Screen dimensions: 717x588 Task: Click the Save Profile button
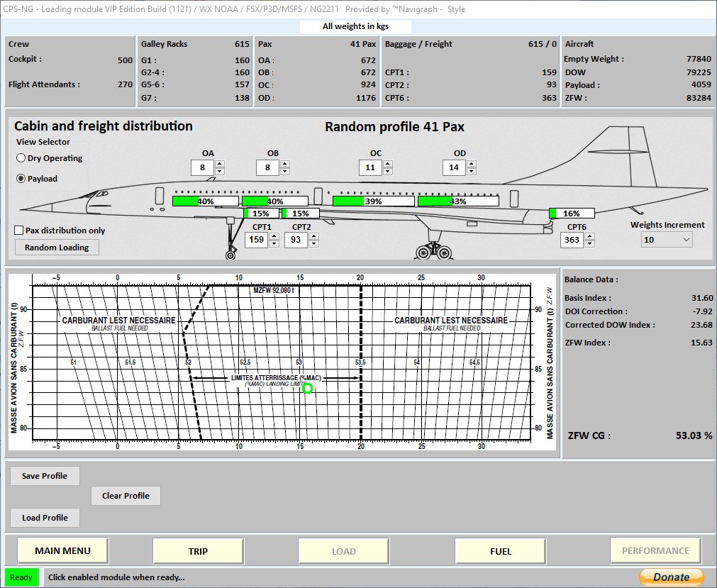click(x=45, y=476)
